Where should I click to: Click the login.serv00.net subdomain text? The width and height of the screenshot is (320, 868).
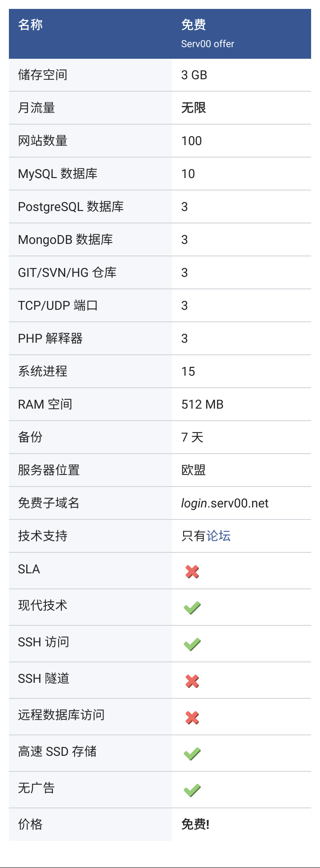[225, 503]
